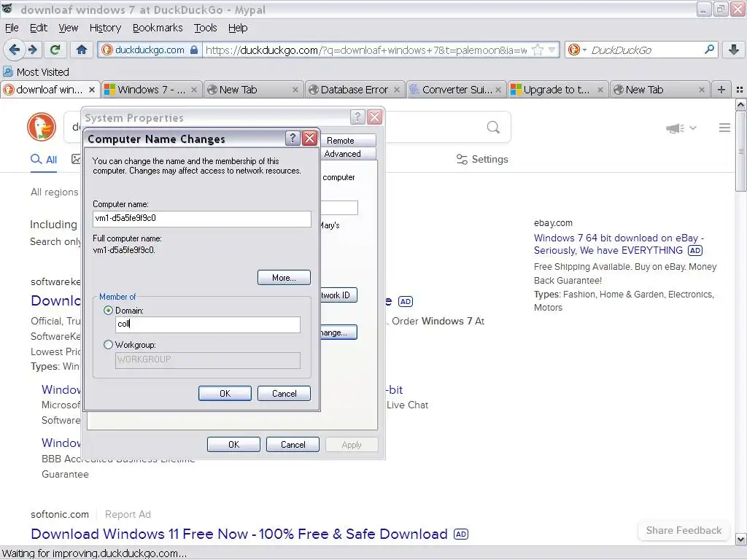This screenshot has width=747, height=560.
Task: Click the More... button
Action: click(x=284, y=278)
